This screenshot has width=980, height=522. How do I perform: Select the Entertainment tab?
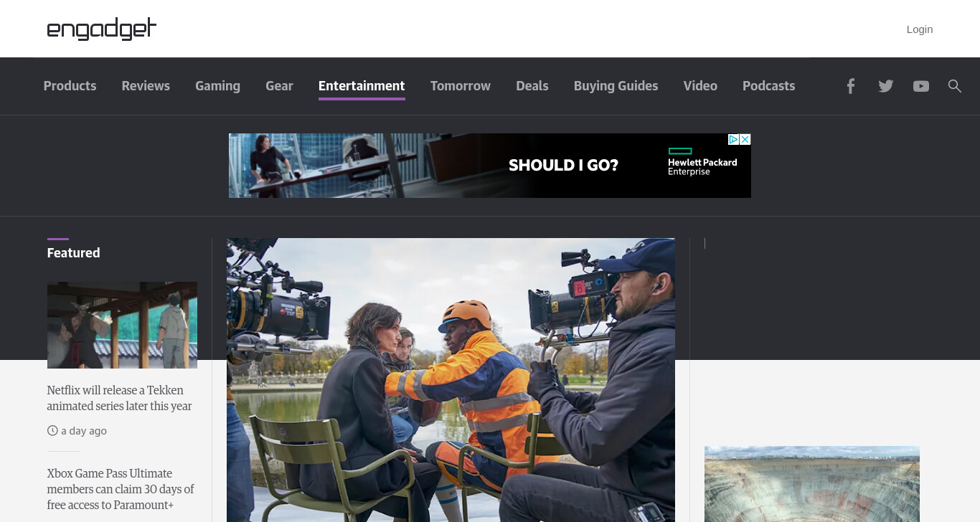362,86
